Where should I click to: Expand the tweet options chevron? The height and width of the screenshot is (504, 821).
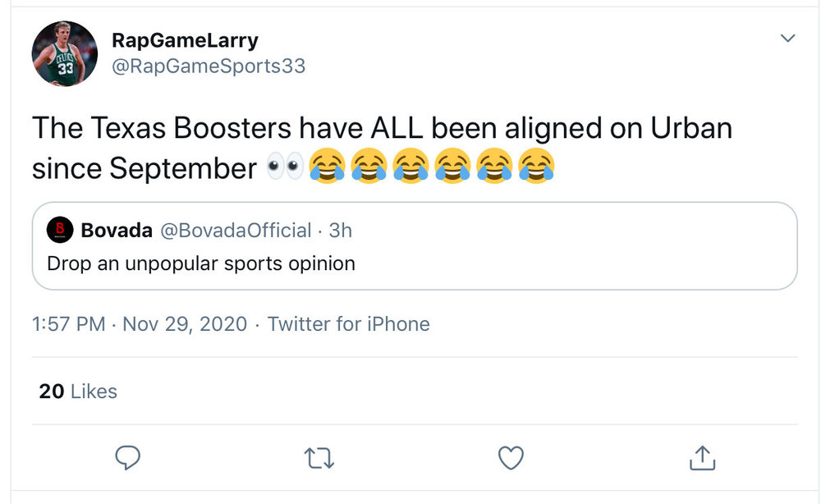(787, 39)
